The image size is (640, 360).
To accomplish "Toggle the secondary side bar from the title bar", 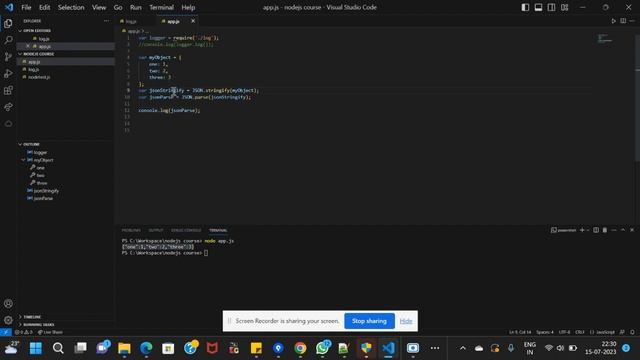I will [551, 7].
